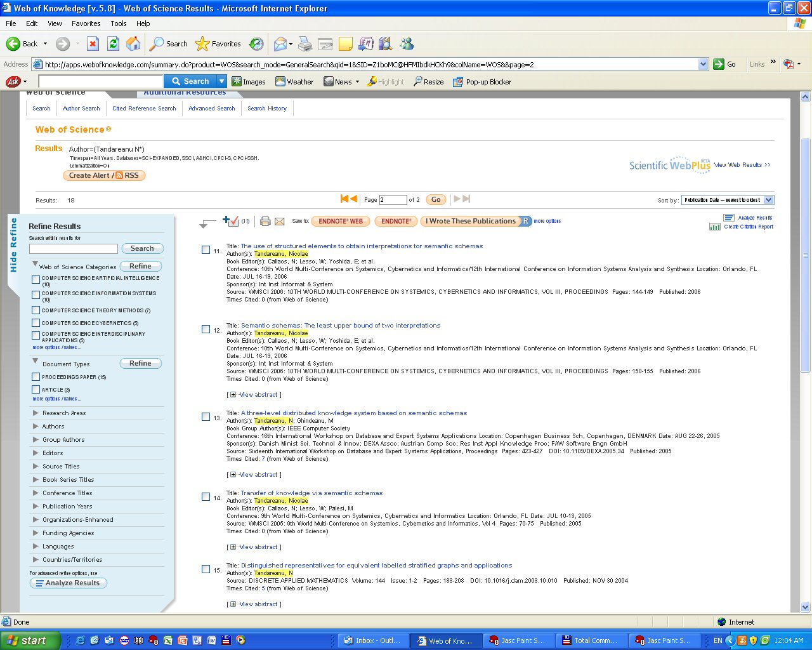Viewport: 812px width, 650px height.
Task: Expand the Publication Years refine section
Action: pyautogui.click(x=36, y=506)
